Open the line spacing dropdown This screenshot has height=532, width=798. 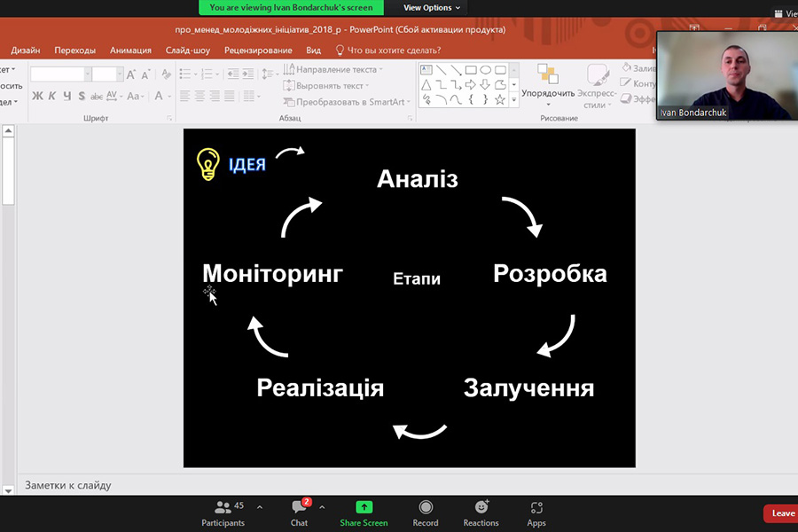pos(270,74)
